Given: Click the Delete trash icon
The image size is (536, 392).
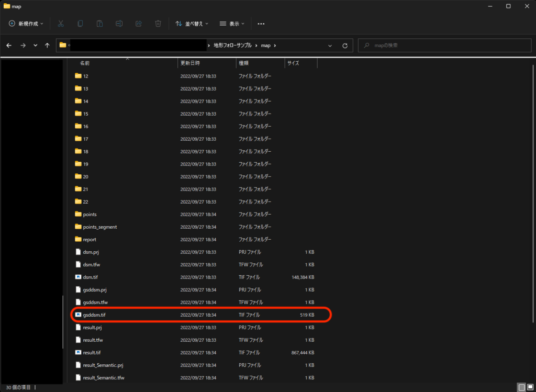Looking at the screenshot, I should (x=158, y=24).
